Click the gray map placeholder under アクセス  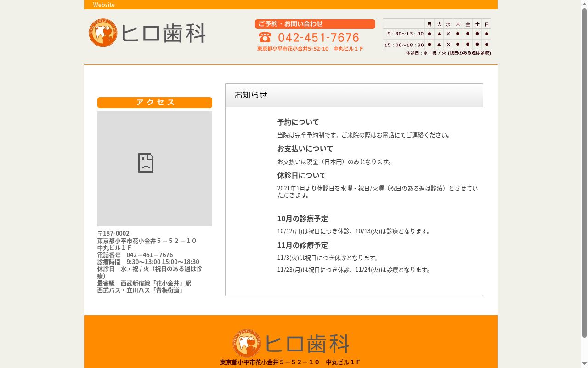click(155, 169)
